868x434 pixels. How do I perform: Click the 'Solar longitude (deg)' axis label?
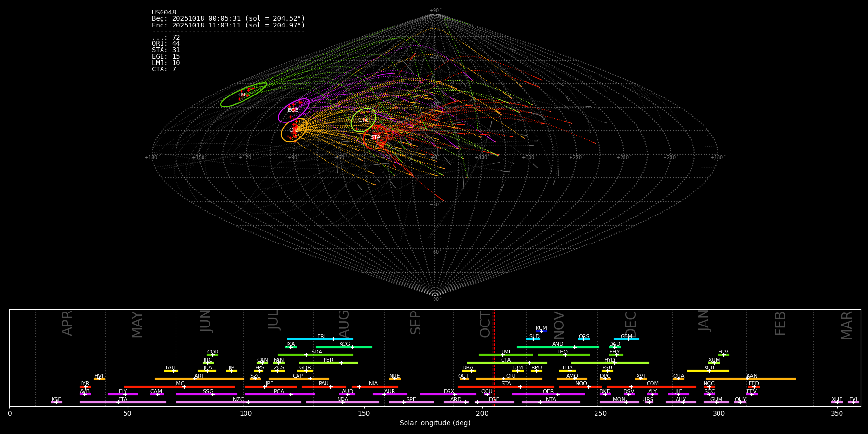coord(435,423)
